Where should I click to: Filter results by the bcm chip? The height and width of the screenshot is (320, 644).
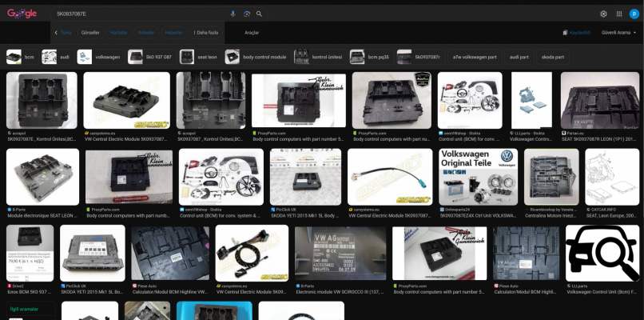click(x=22, y=57)
